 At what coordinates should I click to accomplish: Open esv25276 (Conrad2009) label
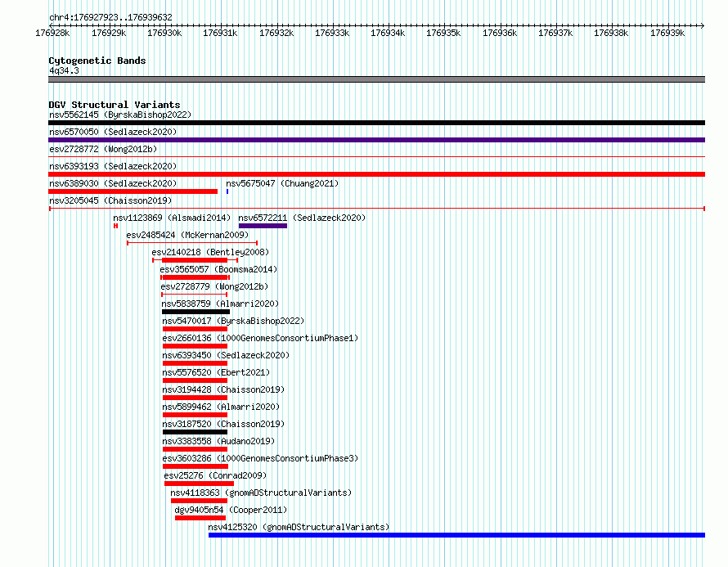point(215,475)
